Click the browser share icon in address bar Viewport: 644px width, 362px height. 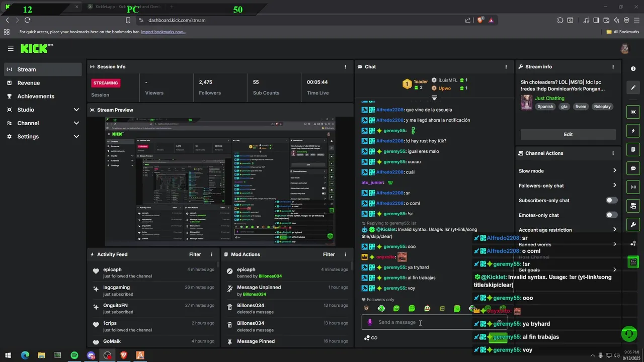pos(468,20)
